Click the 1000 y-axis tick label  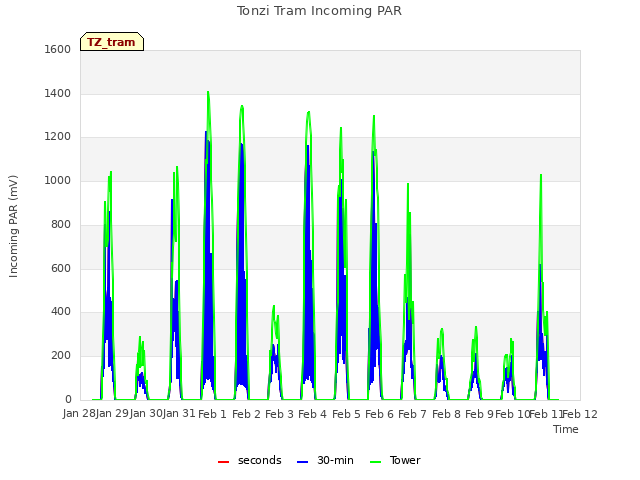point(58,180)
